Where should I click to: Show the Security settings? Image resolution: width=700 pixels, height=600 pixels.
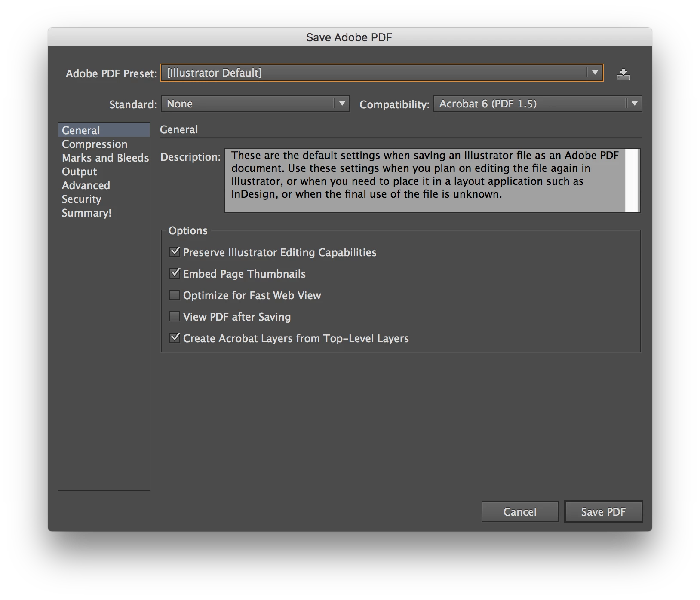104,199
